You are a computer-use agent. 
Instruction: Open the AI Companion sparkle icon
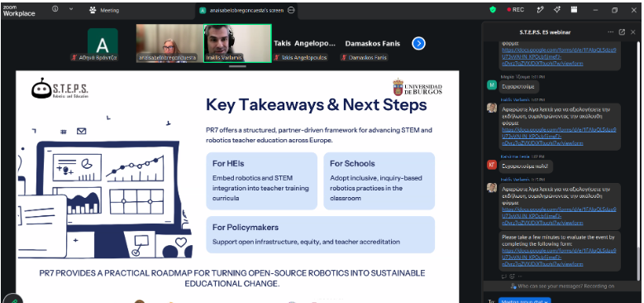coord(557,10)
